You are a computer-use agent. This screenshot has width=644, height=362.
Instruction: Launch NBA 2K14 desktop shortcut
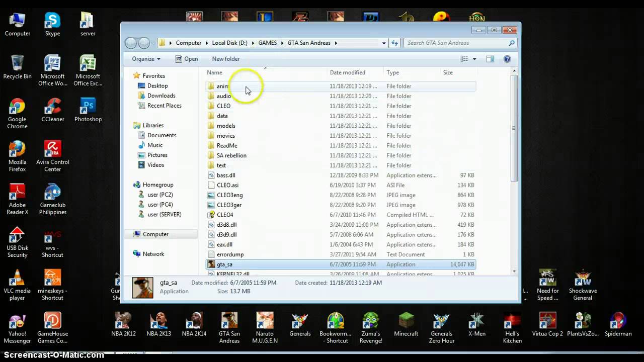(x=194, y=324)
